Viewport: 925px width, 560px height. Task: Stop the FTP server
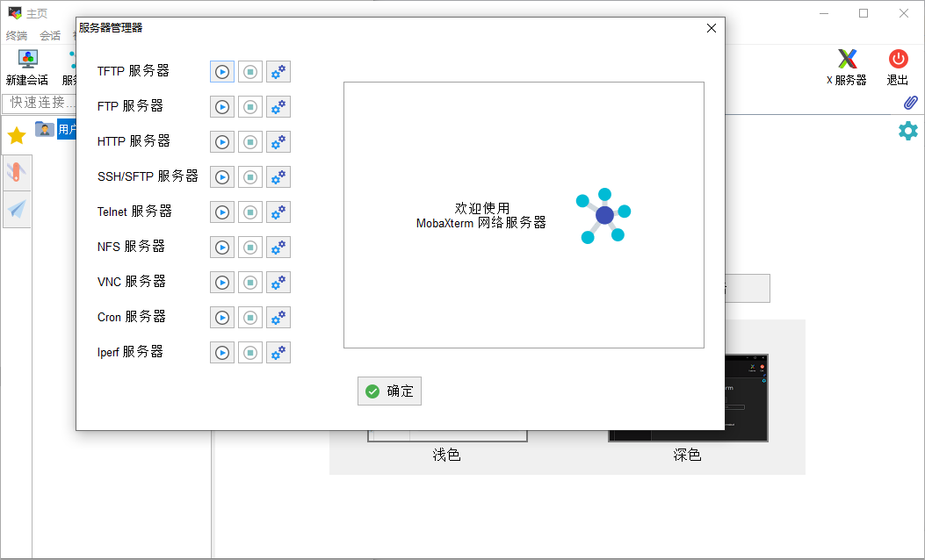250,107
